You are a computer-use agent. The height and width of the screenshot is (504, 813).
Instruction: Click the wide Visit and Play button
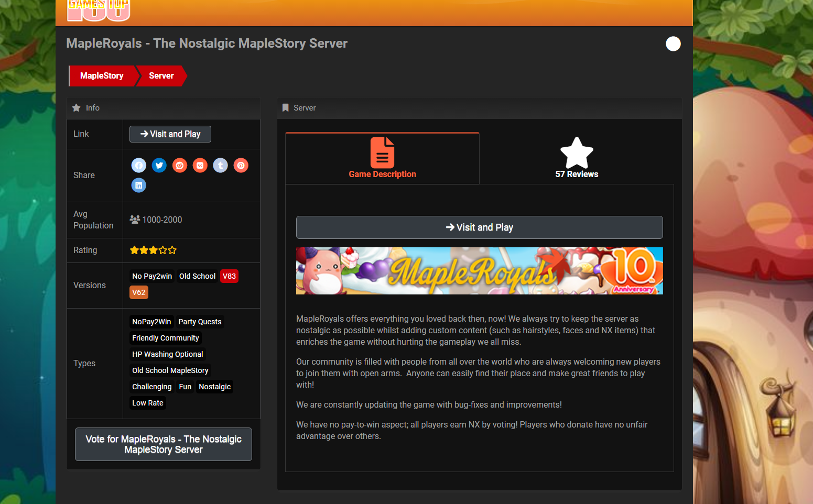tap(479, 227)
